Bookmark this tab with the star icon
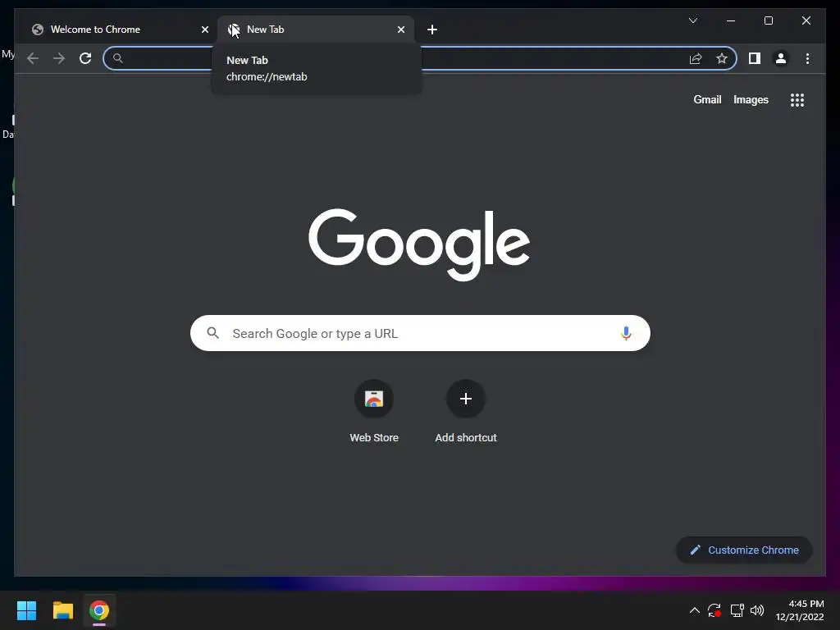 coord(722,58)
